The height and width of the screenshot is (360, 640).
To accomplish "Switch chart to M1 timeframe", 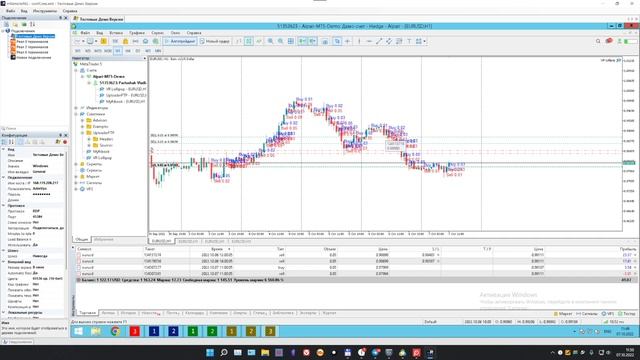I will (78, 51).
